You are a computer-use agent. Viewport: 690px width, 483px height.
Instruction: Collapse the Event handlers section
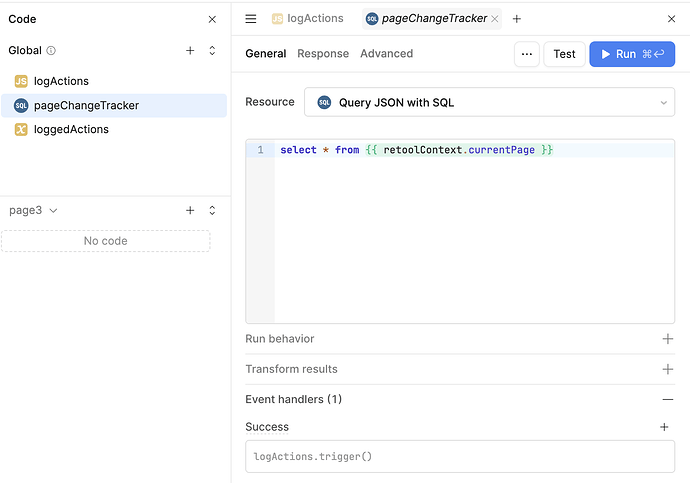667,399
